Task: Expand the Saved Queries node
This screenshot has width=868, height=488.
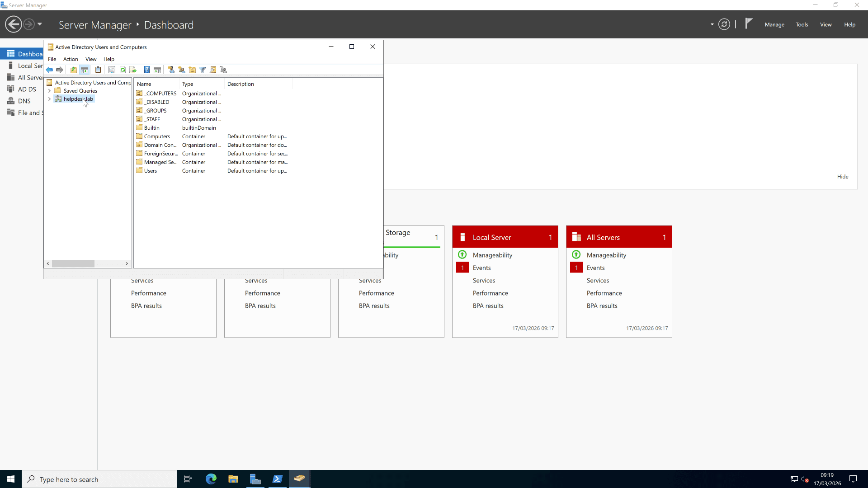Action: [50, 90]
